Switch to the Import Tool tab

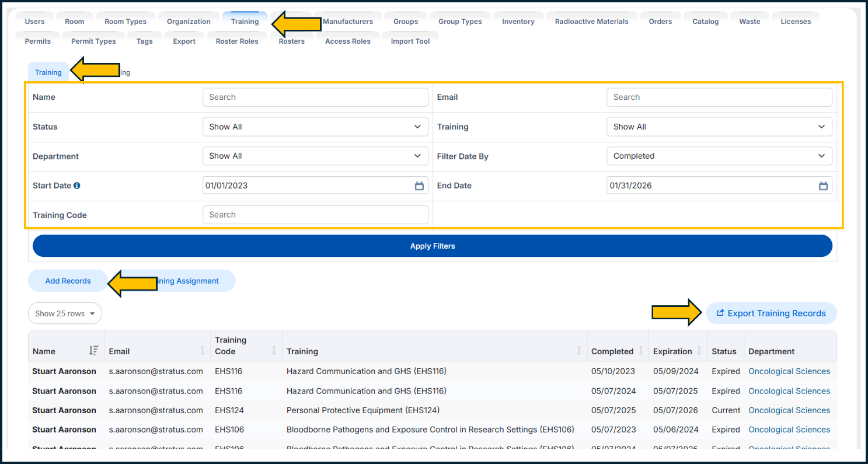click(x=410, y=41)
